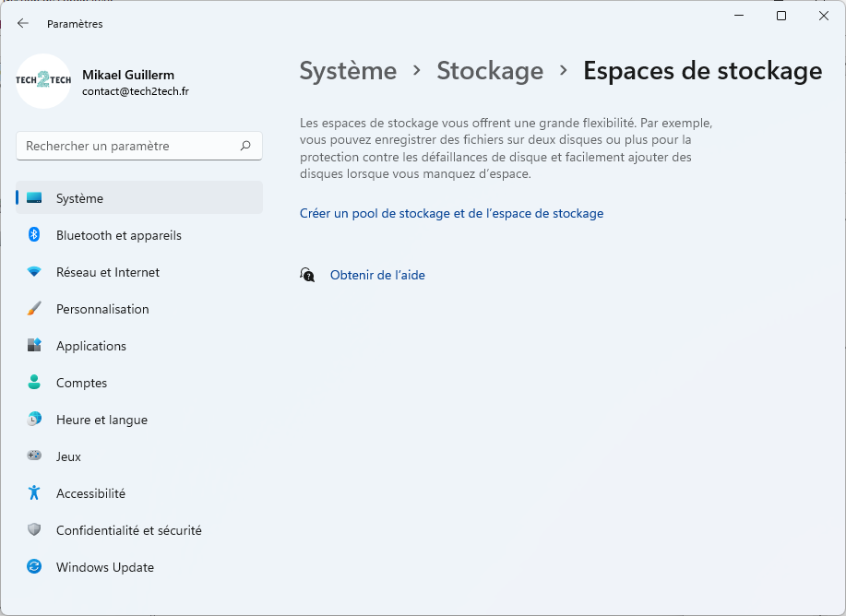
Task: Go to Stockage in the breadcrumb
Action: [x=490, y=71]
